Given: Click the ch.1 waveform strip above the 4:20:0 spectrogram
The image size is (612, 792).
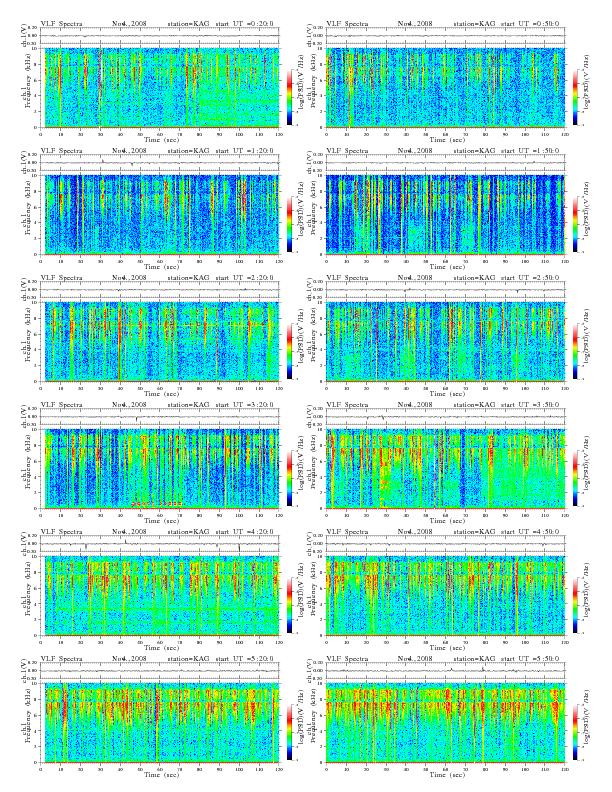Looking at the screenshot, I should tap(160, 543).
